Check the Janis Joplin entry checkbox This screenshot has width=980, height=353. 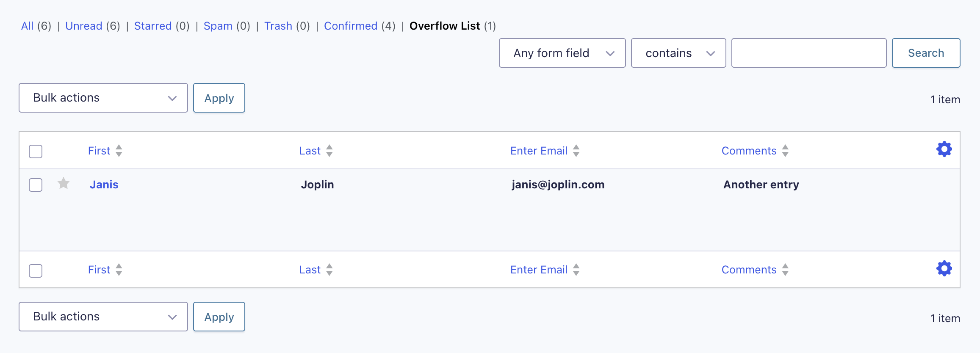36,185
